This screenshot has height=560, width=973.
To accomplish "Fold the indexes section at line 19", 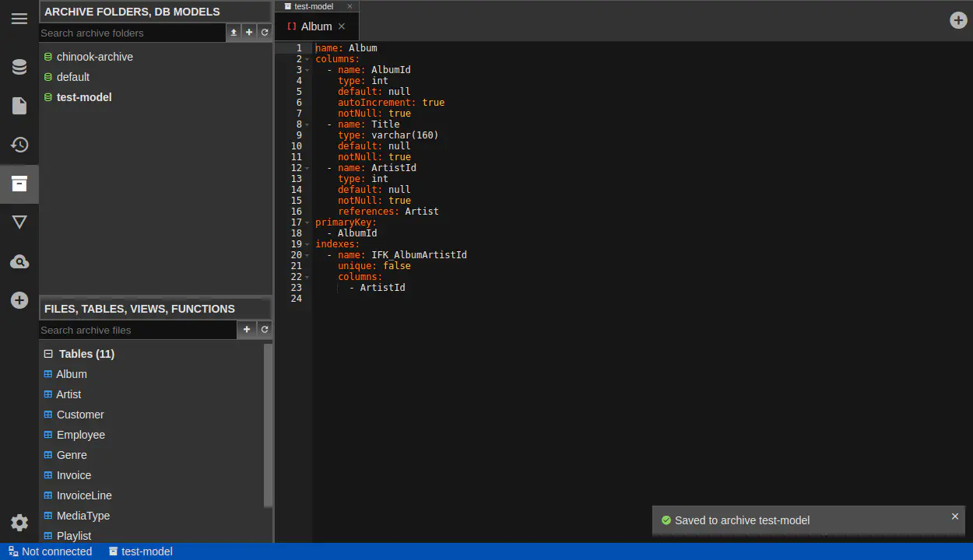I will pos(307,245).
